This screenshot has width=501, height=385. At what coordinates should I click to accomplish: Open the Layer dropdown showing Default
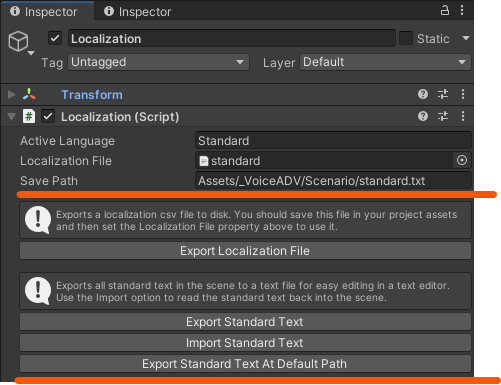point(385,62)
